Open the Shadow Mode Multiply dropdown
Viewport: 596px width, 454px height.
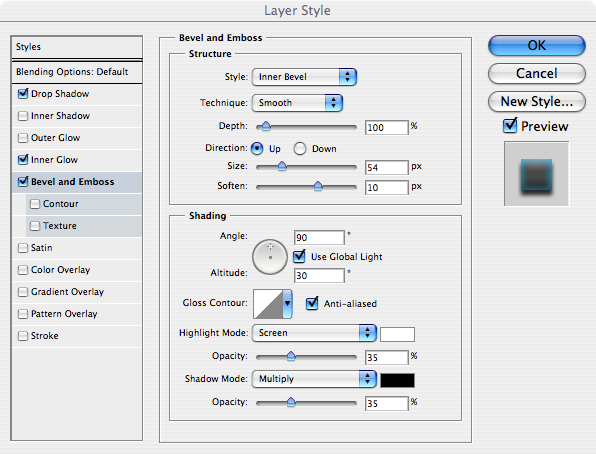(x=314, y=379)
